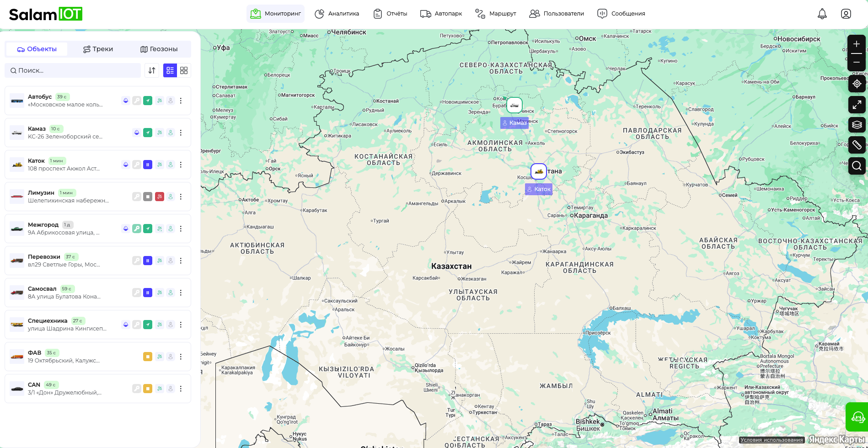The image size is (868, 448).
Task: Click the driver icon for Самосвал
Action: (x=171, y=293)
